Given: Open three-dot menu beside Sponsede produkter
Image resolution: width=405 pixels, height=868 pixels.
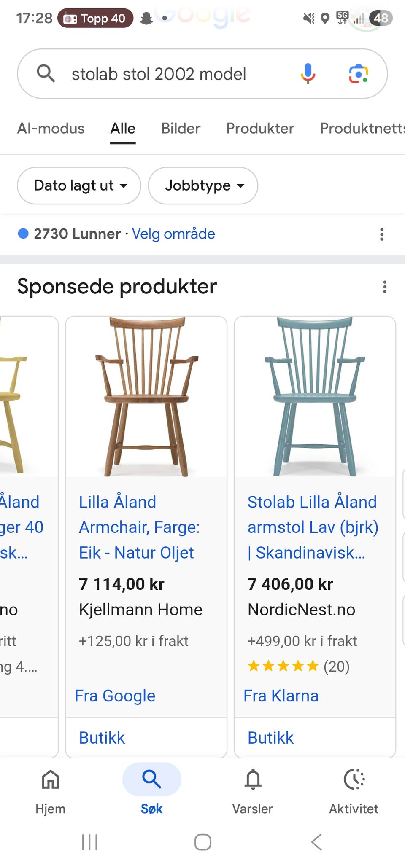Looking at the screenshot, I should (x=384, y=287).
